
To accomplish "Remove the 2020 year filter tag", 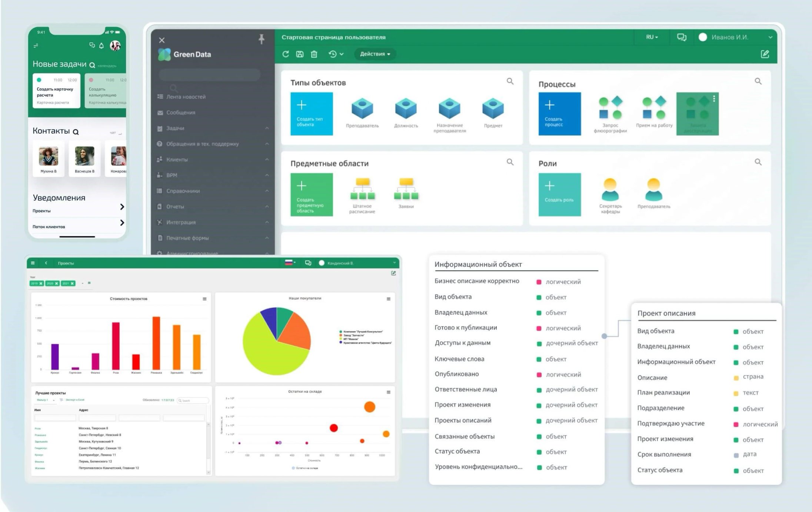I will [x=56, y=283].
